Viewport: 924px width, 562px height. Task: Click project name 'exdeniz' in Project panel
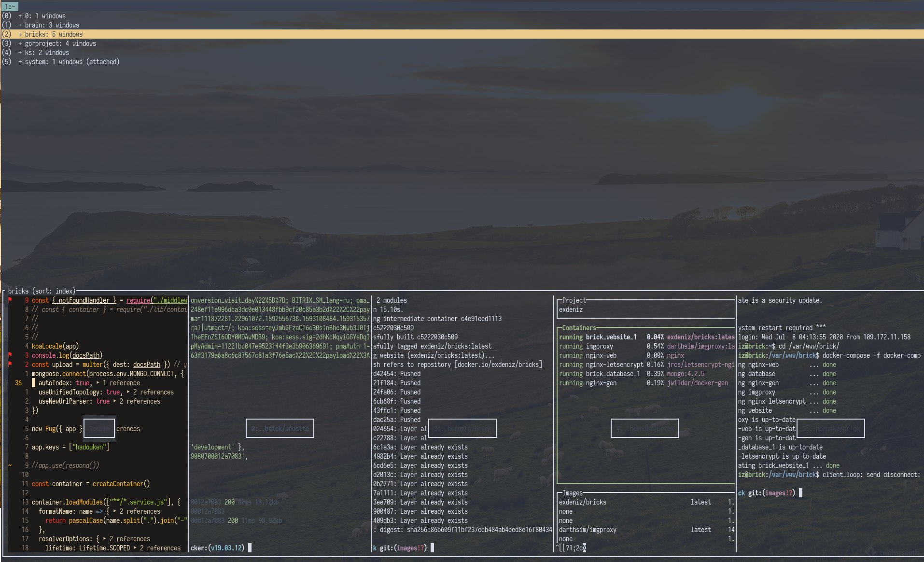coord(571,309)
